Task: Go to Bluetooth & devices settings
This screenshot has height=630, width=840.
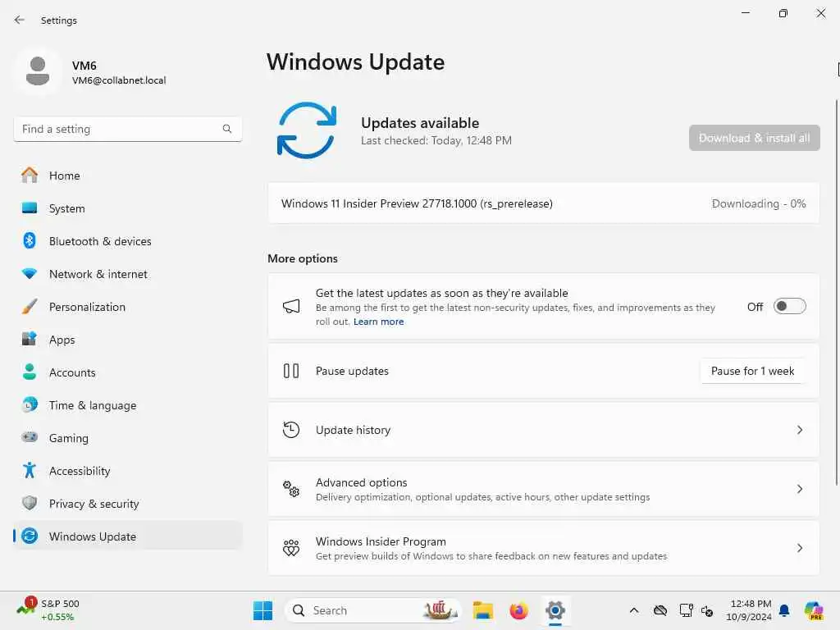Action: 127,241
